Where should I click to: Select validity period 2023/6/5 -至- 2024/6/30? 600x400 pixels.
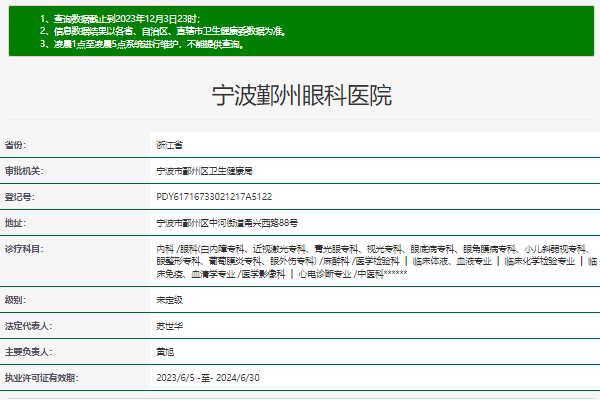pos(208,378)
